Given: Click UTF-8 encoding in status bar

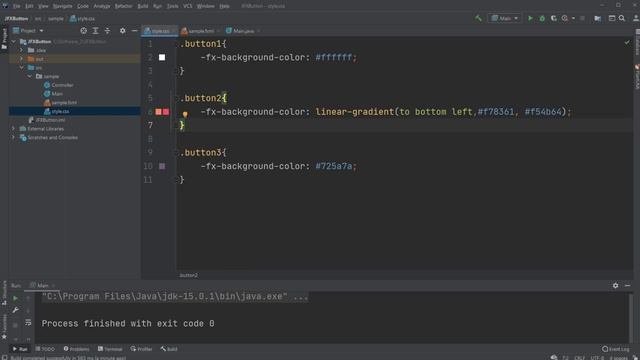Looking at the screenshot, I should pos(597,358).
